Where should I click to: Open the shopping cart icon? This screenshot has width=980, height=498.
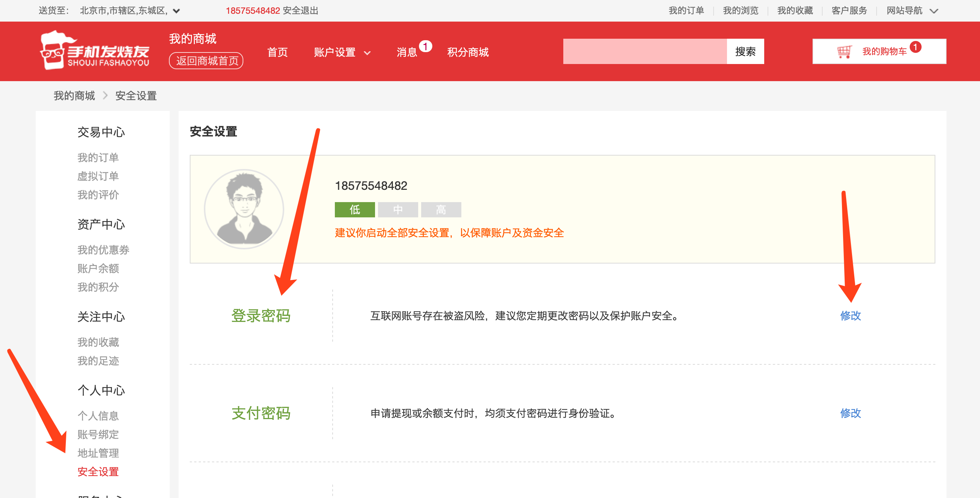point(844,51)
